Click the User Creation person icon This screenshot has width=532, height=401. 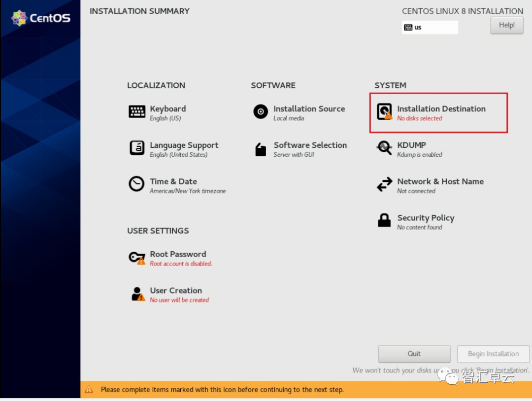pyautogui.click(x=138, y=294)
